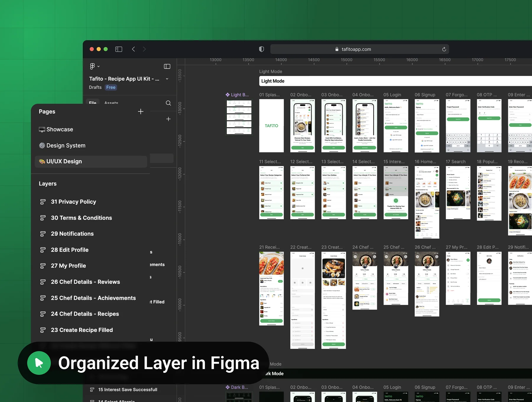
Task: Click the 27 My Pr... frame label
Action: pyautogui.click(x=456, y=247)
